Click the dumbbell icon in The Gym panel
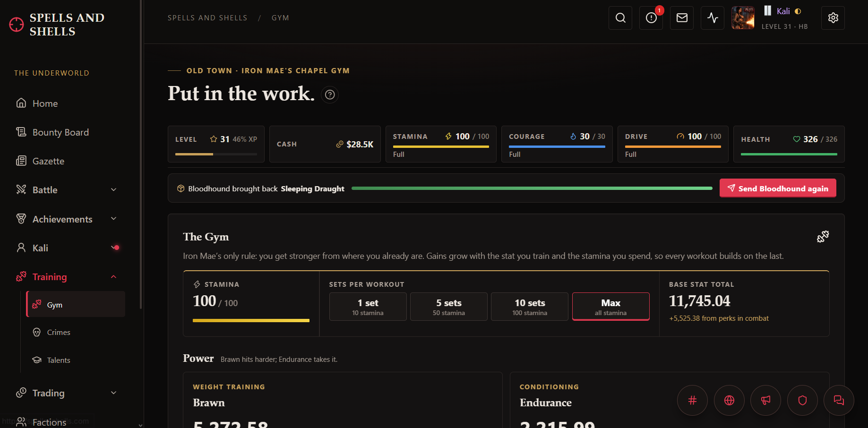868x428 pixels. pyautogui.click(x=823, y=237)
